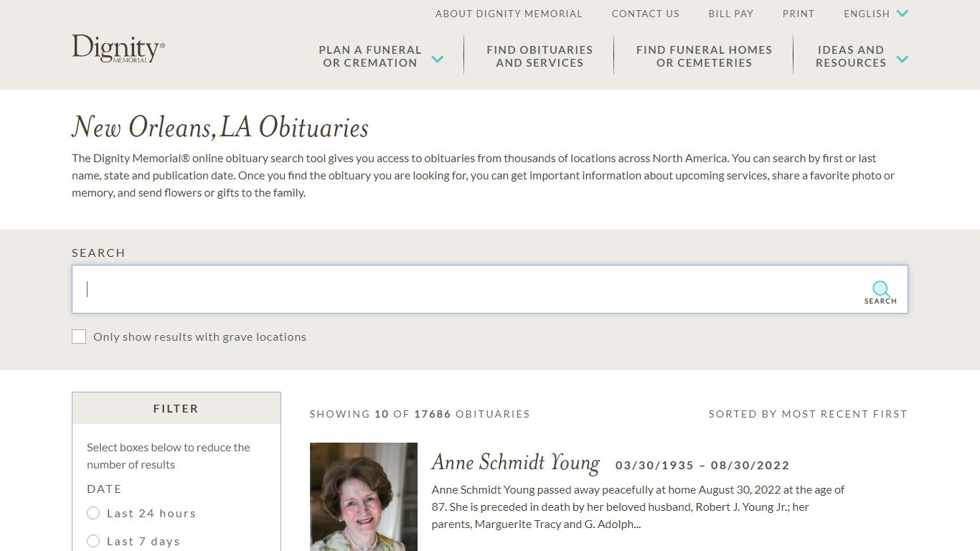Select the Last 7 days date filter
Screen dimensions: 980x551
pyautogui.click(x=93, y=541)
